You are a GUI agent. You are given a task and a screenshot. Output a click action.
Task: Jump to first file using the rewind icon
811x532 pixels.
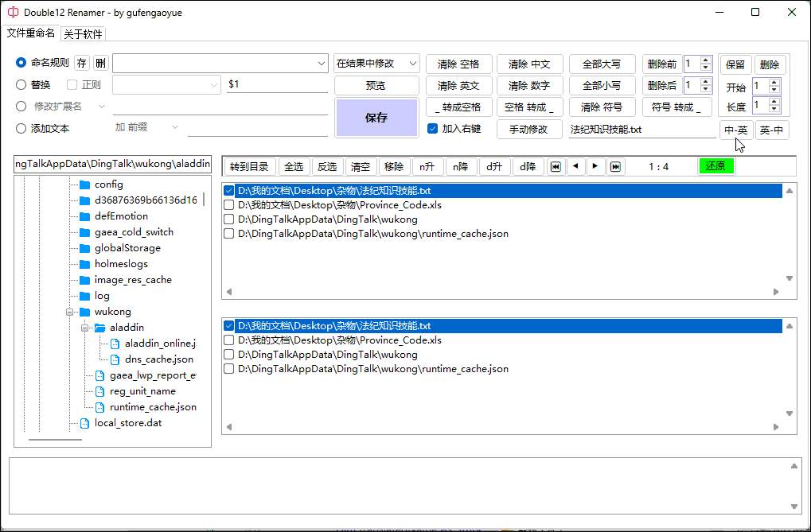click(556, 166)
